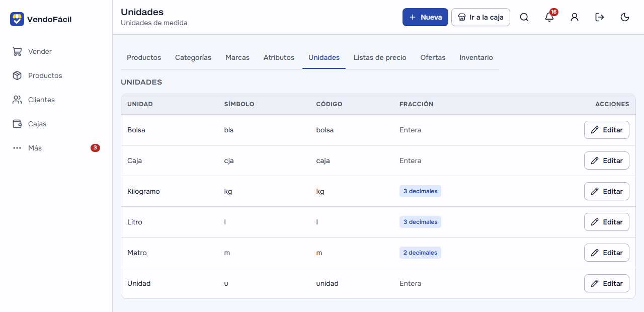The width and height of the screenshot is (644, 312).
Task: Switch to the Ofertas tab
Action: click(433, 57)
